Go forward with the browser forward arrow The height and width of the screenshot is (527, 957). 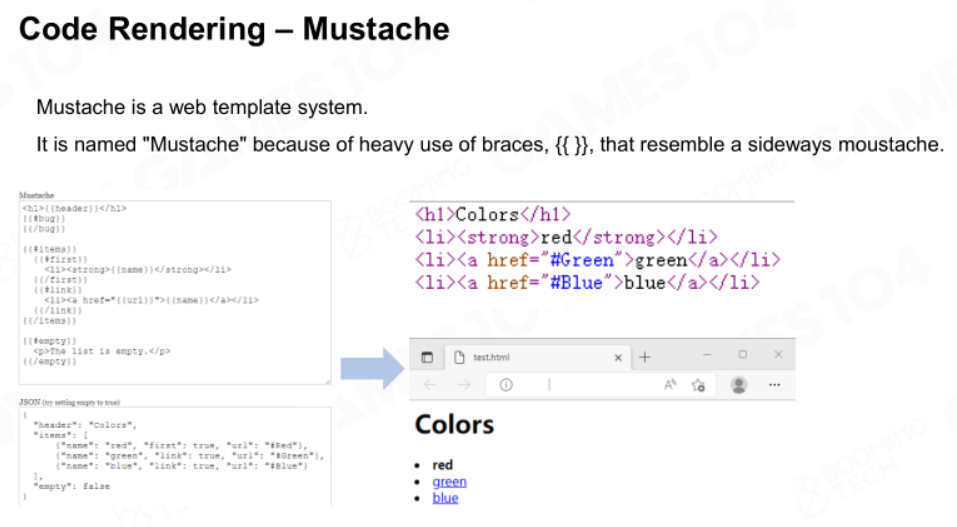point(464,385)
